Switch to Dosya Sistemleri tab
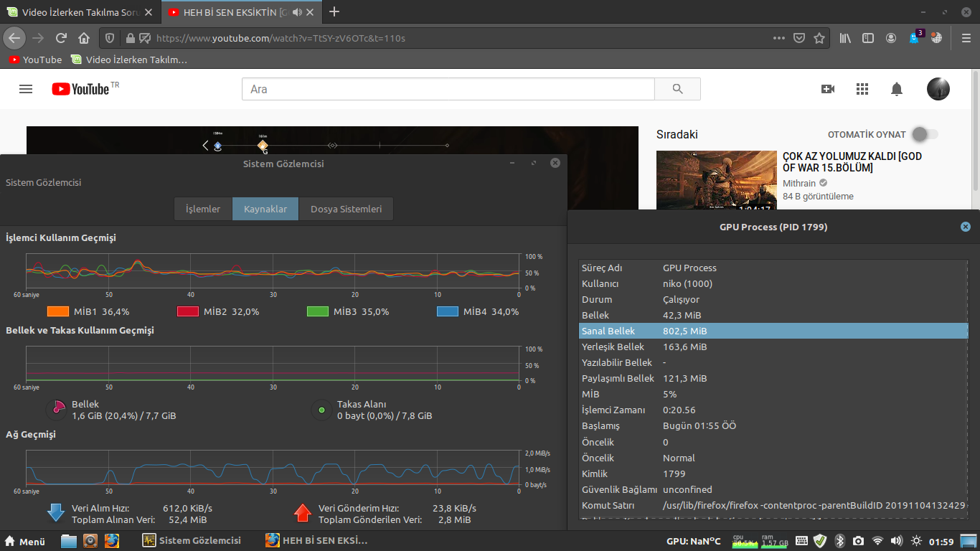Image resolution: width=980 pixels, height=551 pixels. pyautogui.click(x=346, y=209)
